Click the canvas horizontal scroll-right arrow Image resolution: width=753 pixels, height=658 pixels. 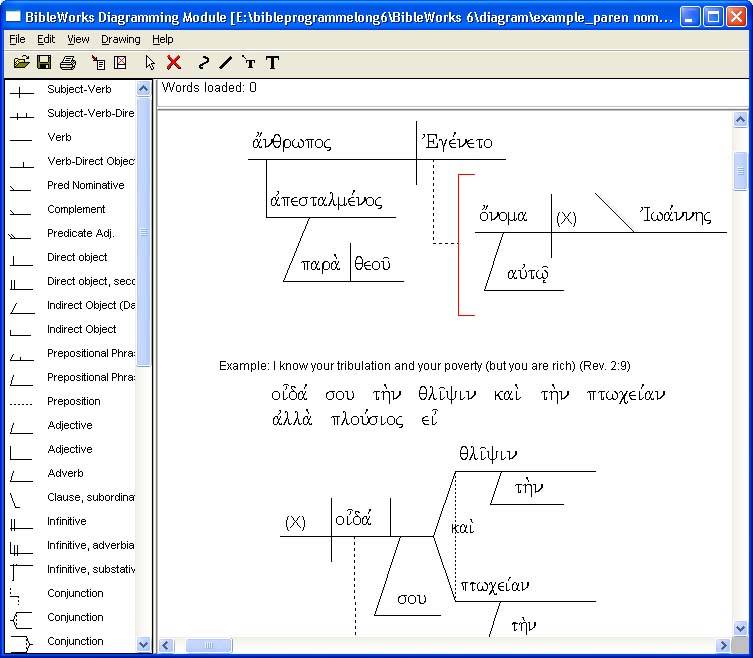(723, 645)
